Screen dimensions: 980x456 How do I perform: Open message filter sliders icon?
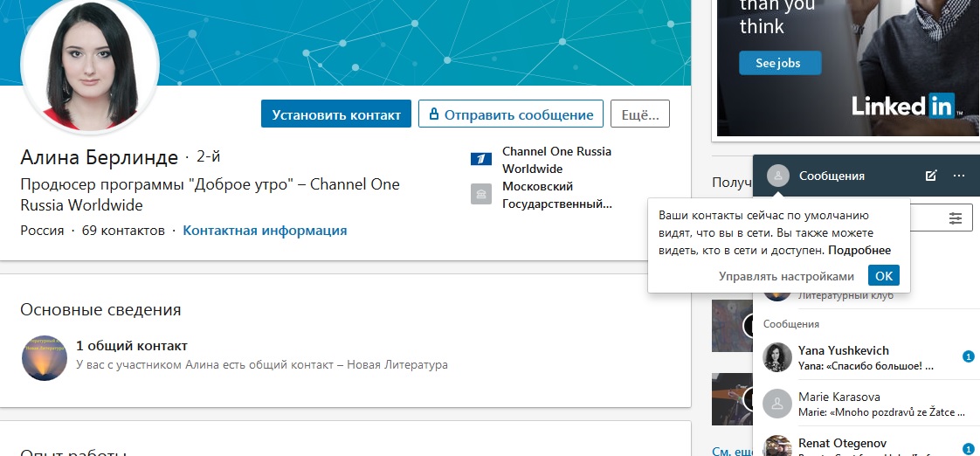pyautogui.click(x=955, y=218)
